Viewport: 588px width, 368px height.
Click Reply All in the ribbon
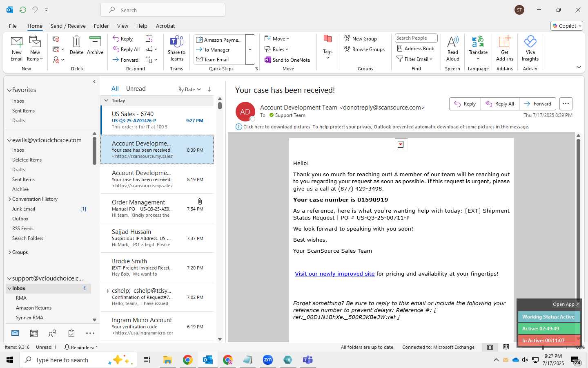126,49
